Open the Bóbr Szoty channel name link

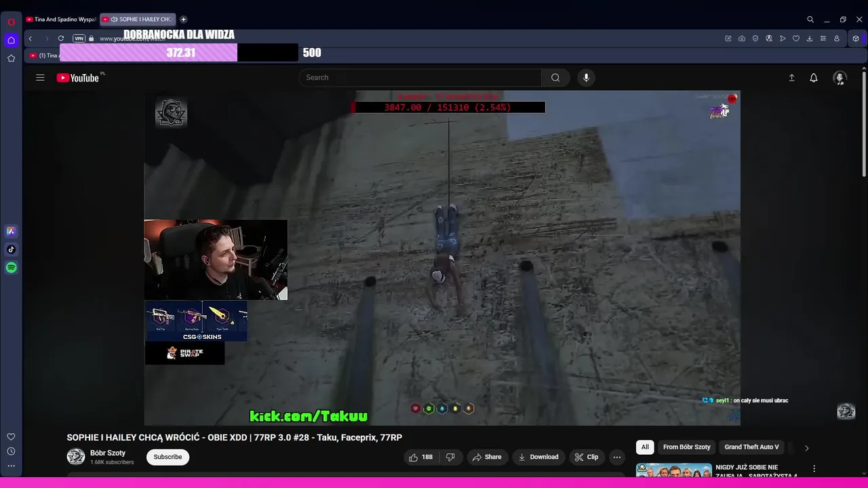point(108,453)
